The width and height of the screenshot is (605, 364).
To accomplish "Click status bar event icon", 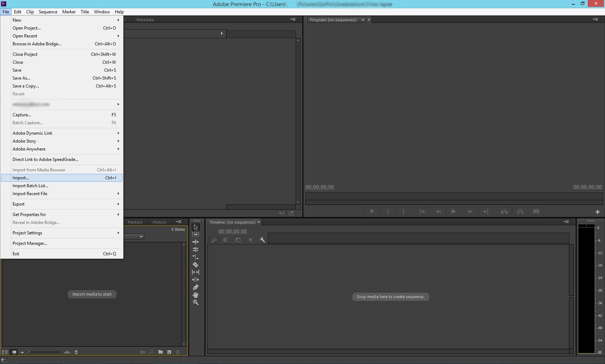I will coord(4,360).
